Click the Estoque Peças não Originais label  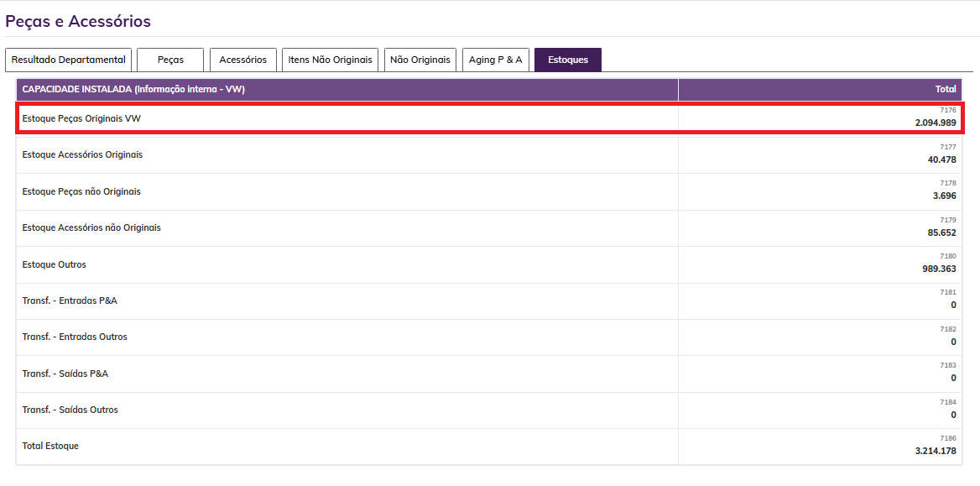click(81, 192)
